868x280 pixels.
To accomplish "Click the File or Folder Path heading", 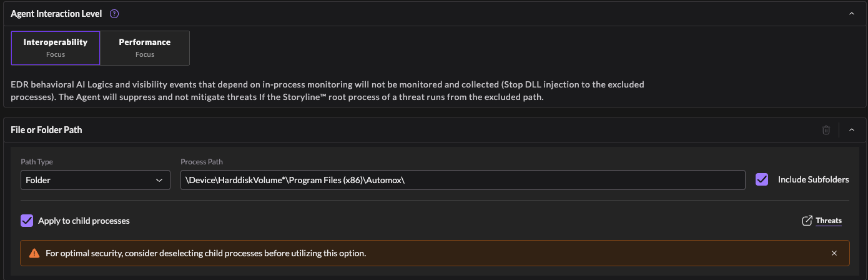I will click(46, 130).
